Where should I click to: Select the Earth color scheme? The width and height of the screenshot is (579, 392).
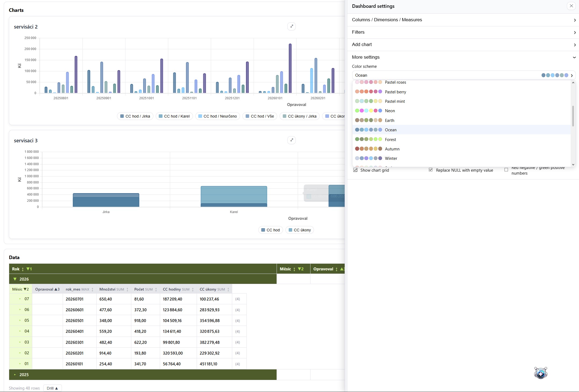pos(461,120)
